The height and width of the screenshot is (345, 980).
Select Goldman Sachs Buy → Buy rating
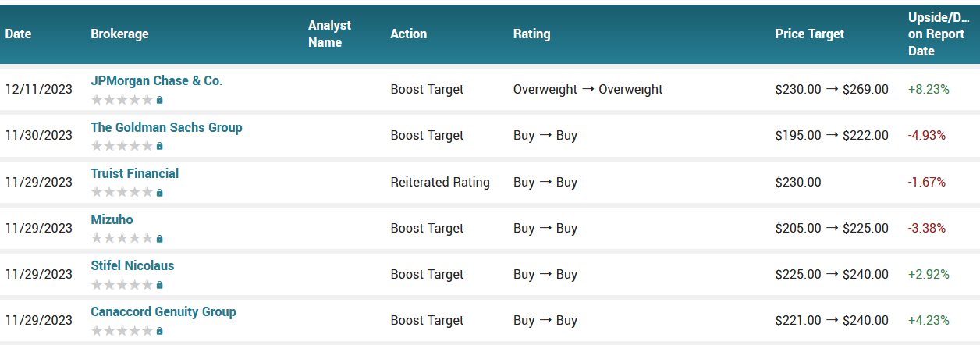pyautogui.click(x=545, y=135)
